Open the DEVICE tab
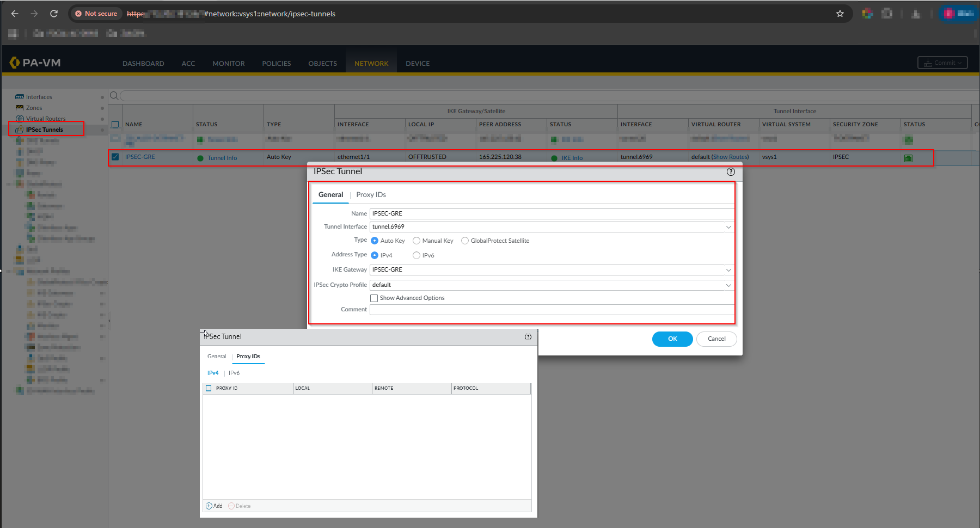The image size is (980, 528). coord(418,64)
